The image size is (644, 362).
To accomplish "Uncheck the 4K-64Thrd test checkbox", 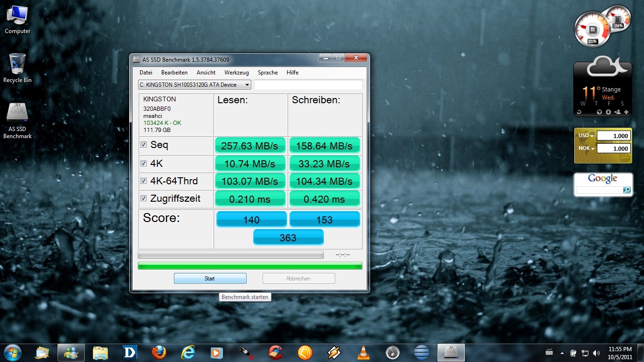I will [x=144, y=181].
